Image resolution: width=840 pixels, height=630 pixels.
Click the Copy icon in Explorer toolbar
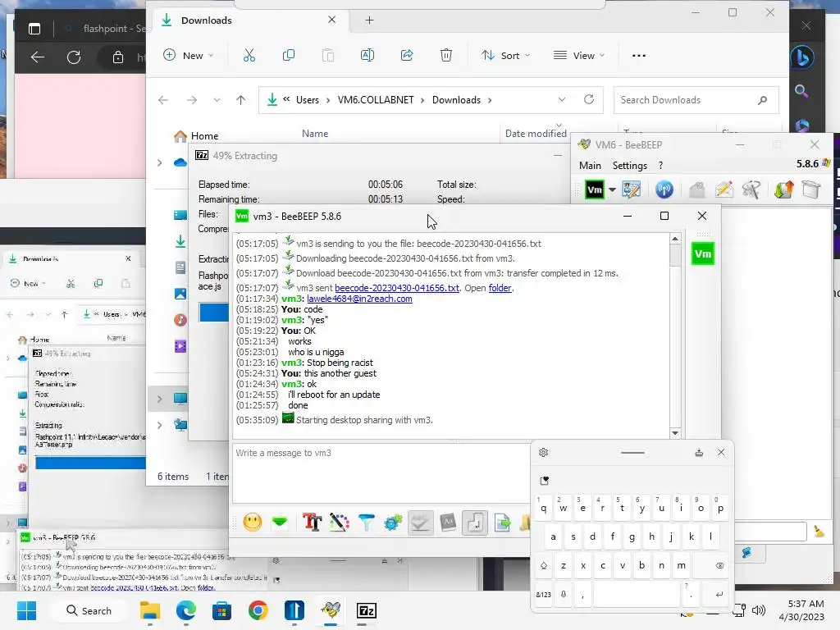point(288,55)
